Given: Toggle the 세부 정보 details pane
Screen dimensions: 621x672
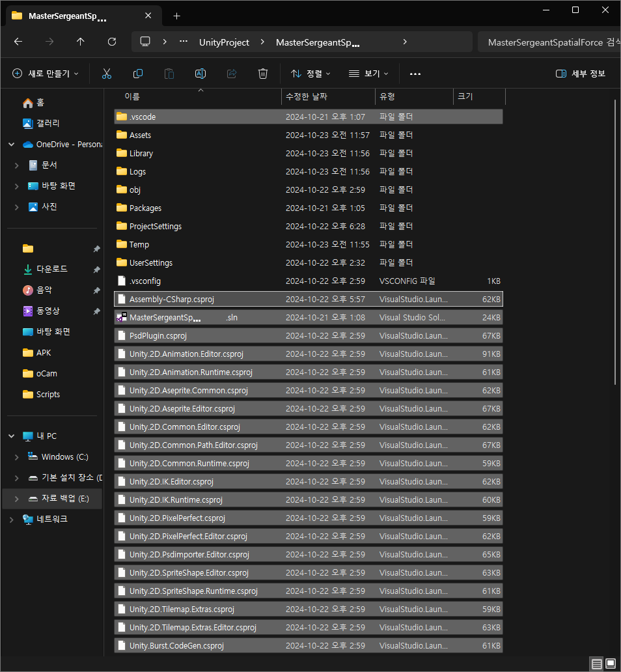Looking at the screenshot, I should pyautogui.click(x=580, y=74).
